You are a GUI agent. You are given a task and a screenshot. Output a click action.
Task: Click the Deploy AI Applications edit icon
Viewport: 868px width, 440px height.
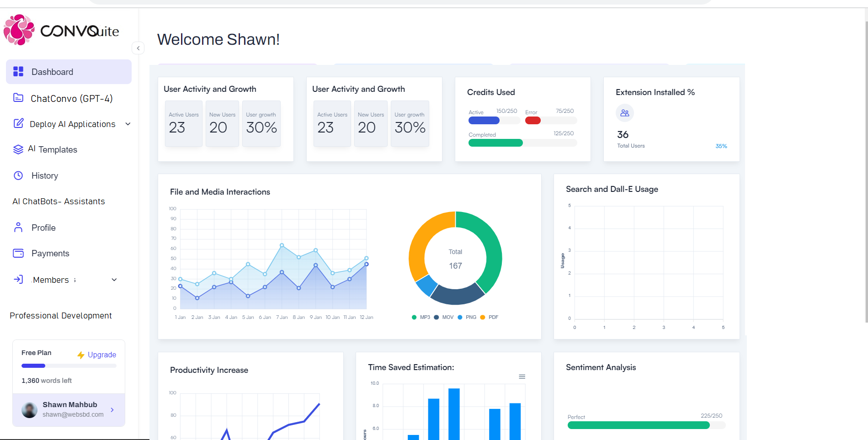click(18, 123)
